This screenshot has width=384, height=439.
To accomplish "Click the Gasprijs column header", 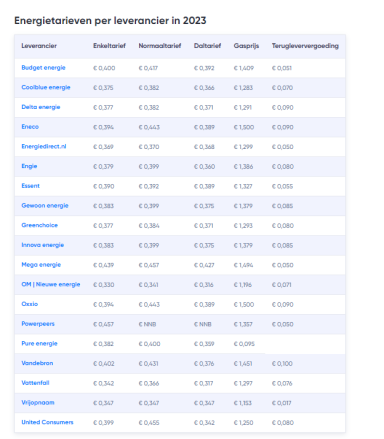I will 246,46.
